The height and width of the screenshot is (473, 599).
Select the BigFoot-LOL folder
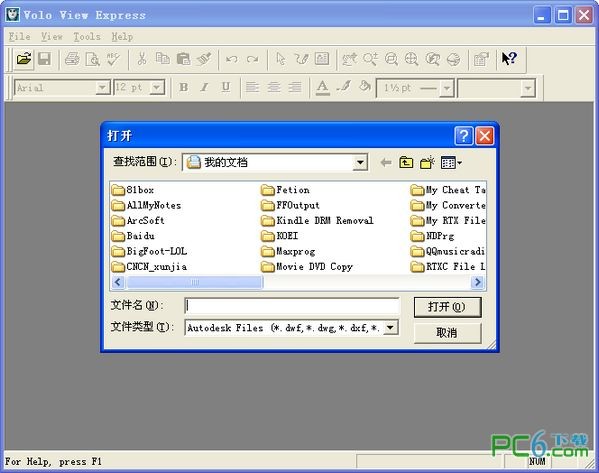[149, 251]
